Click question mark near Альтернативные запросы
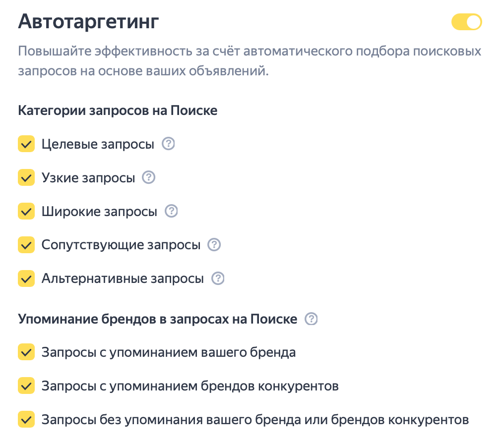The height and width of the screenshot is (442, 504). (218, 278)
